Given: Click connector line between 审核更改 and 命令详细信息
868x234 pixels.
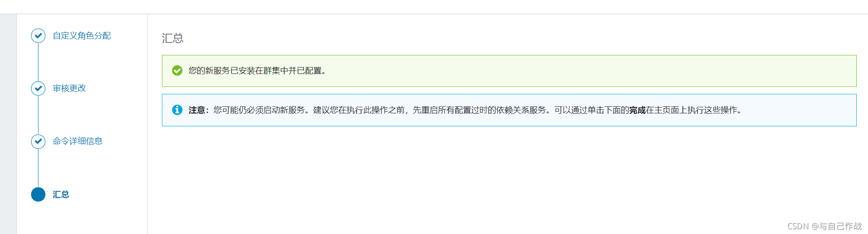Looking at the screenshot, I should point(38,115).
